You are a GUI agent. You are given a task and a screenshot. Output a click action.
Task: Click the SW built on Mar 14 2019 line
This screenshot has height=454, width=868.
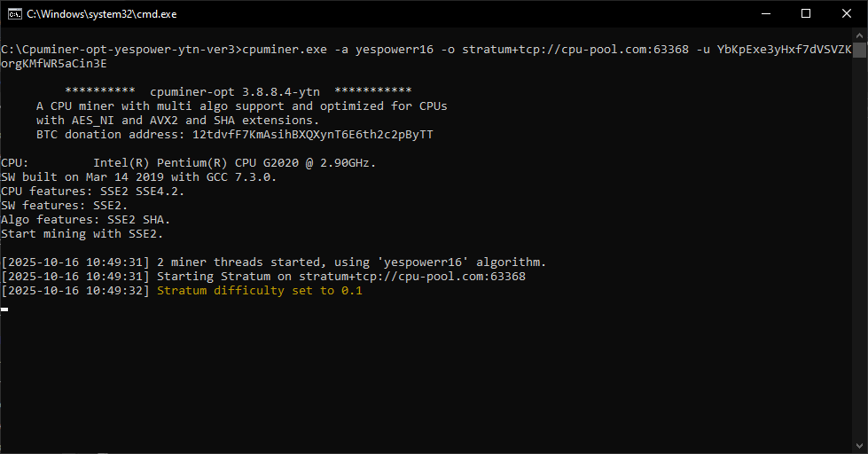pos(138,177)
